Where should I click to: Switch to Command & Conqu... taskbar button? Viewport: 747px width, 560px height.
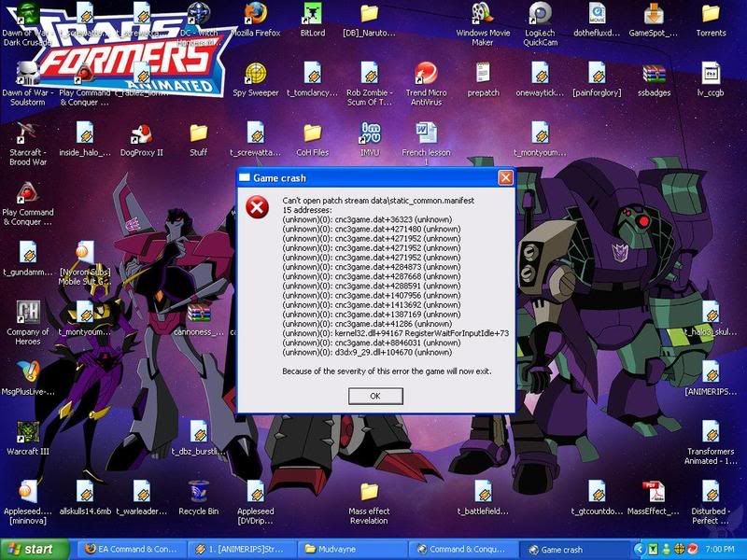(x=461, y=550)
